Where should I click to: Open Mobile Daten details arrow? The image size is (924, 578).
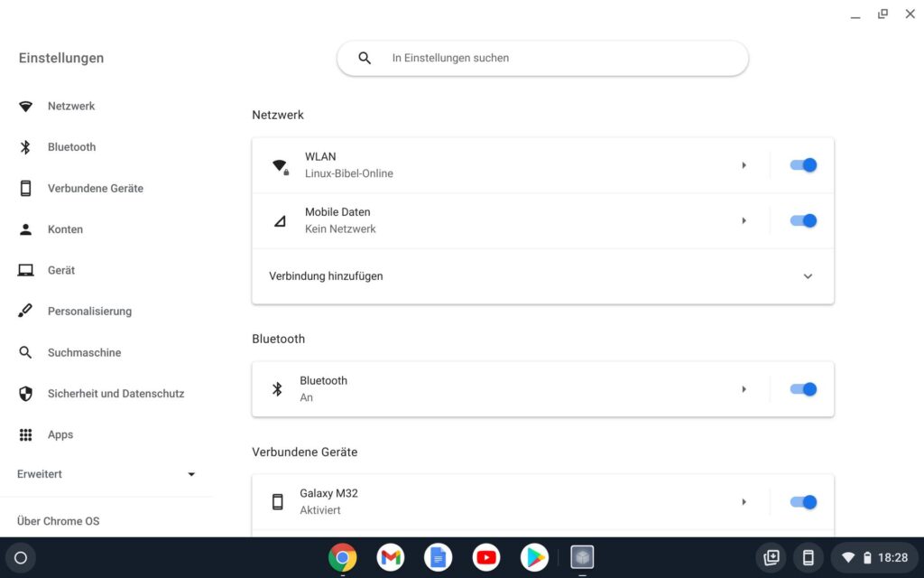click(744, 220)
